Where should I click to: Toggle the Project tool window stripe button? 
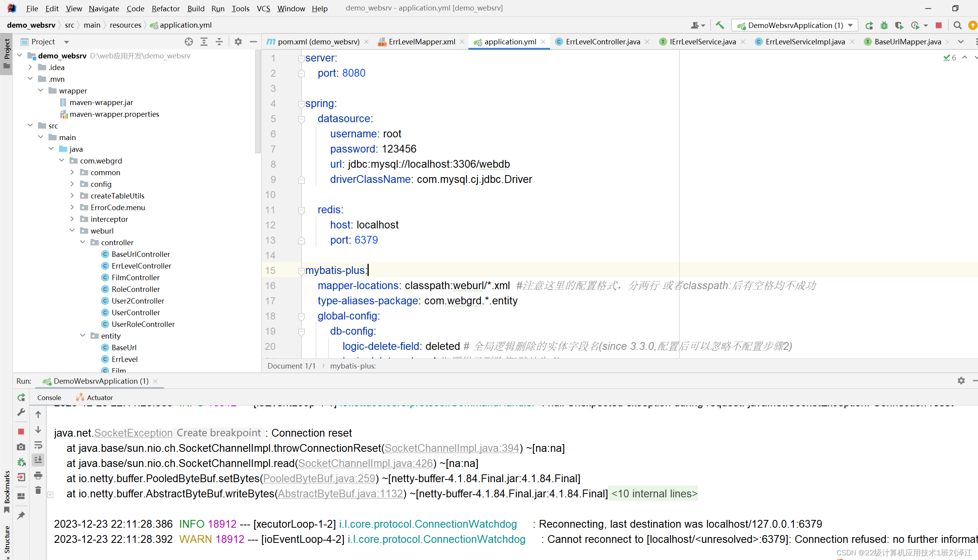(x=7, y=53)
